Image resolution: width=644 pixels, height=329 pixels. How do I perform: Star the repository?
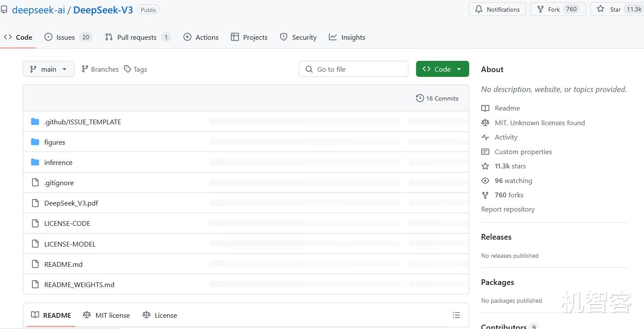617,9
